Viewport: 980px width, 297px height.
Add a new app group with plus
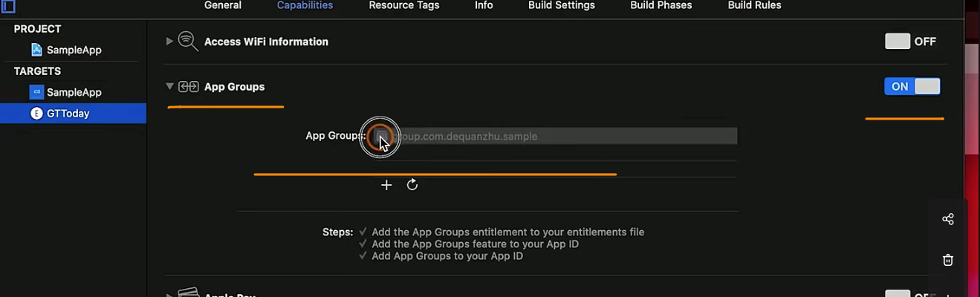(386, 185)
